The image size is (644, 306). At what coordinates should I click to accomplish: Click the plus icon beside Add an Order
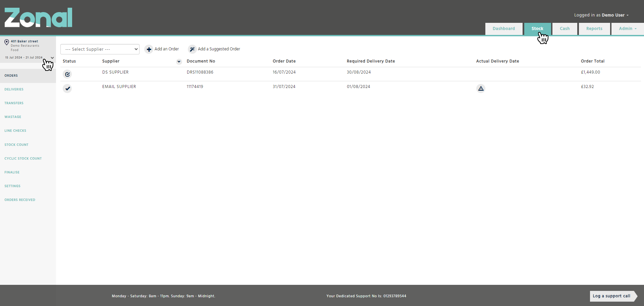pyautogui.click(x=149, y=49)
